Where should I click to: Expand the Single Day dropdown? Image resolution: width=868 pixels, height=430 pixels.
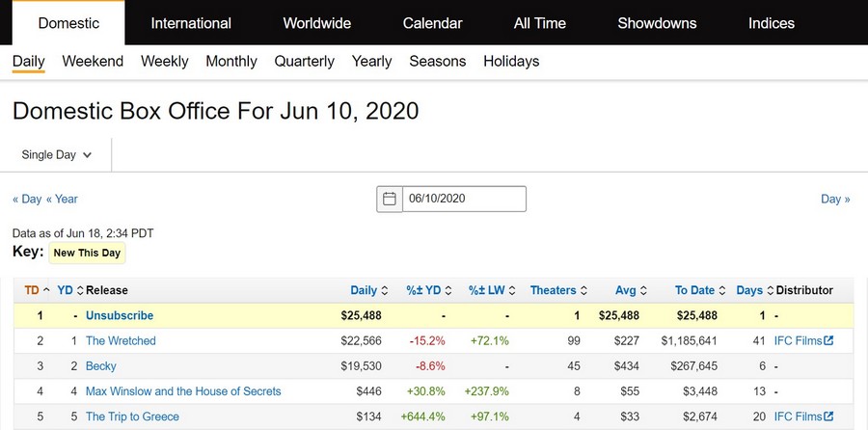tap(57, 154)
